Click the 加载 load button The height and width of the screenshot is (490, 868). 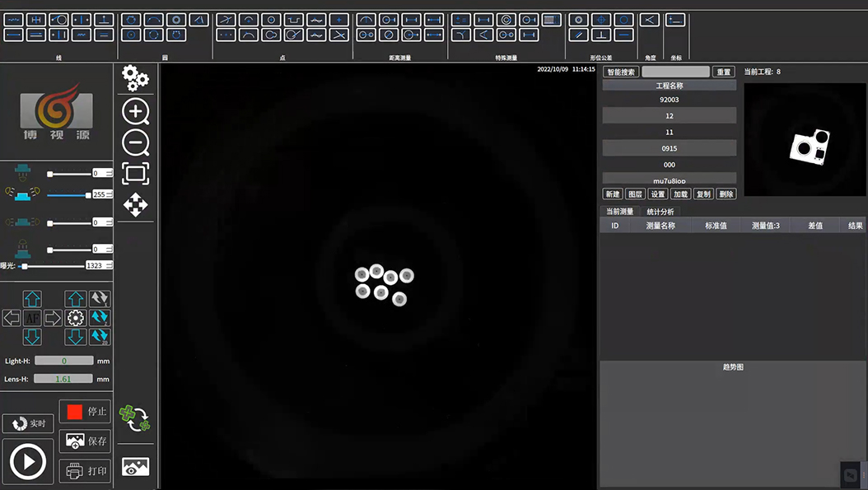[681, 194]
